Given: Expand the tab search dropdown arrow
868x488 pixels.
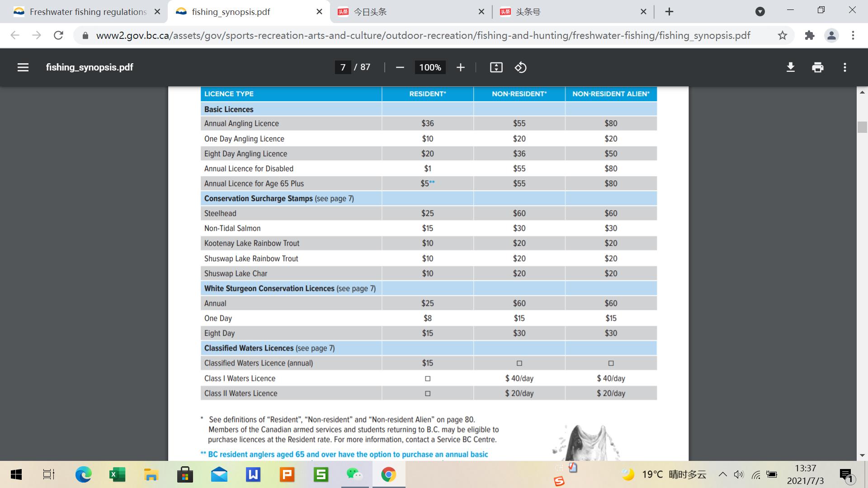Looking at the screenshot, I should tap(760, 12).
